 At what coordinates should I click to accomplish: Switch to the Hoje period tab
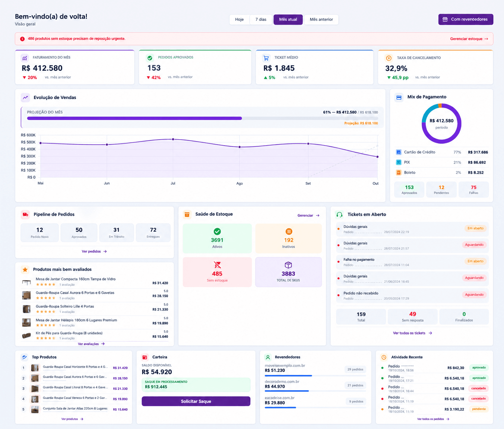click(x=240, y=19)
